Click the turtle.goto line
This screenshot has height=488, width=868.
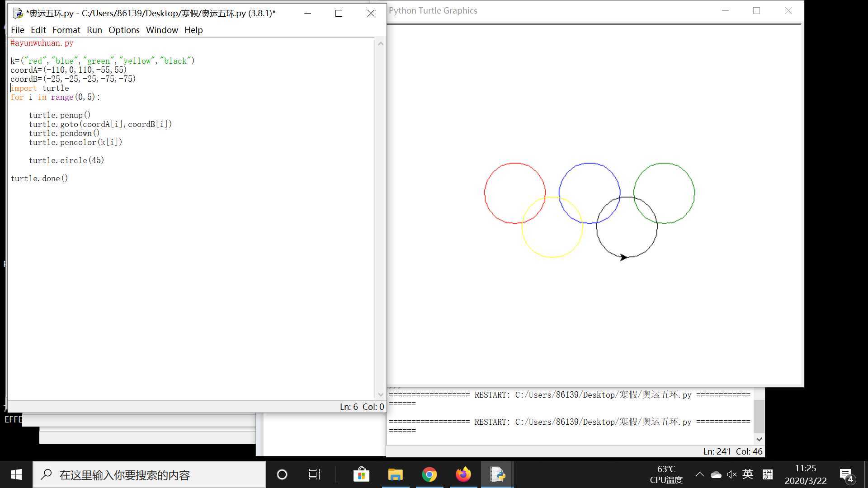click(x=100, y=124)
